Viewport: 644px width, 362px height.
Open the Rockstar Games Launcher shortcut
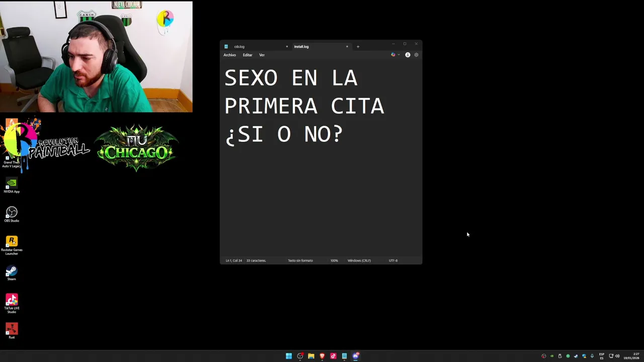coord(12,245)
